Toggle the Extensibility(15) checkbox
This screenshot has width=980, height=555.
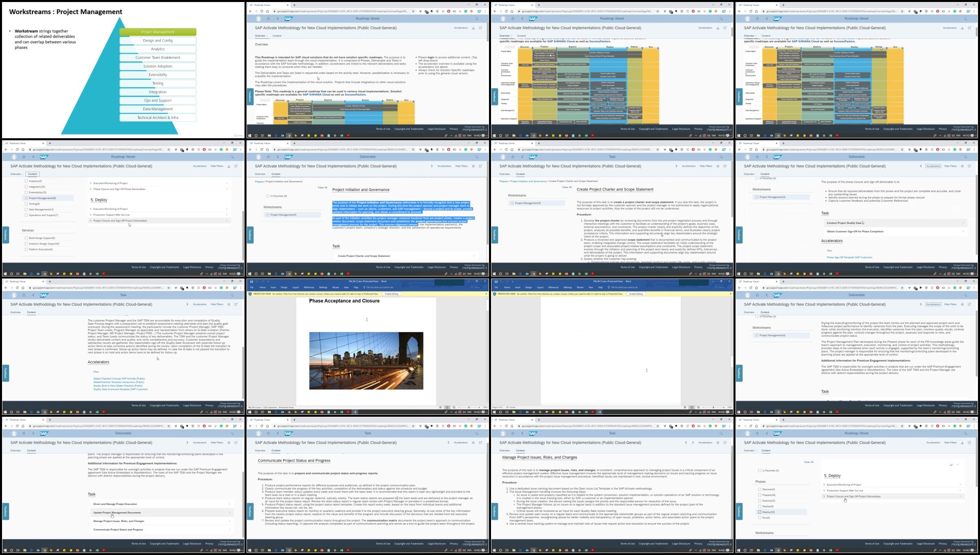point(26,192)
